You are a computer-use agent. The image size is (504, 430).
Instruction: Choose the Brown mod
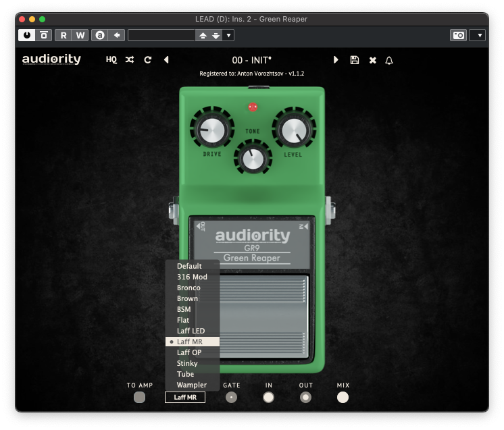[x=193, y=298]
